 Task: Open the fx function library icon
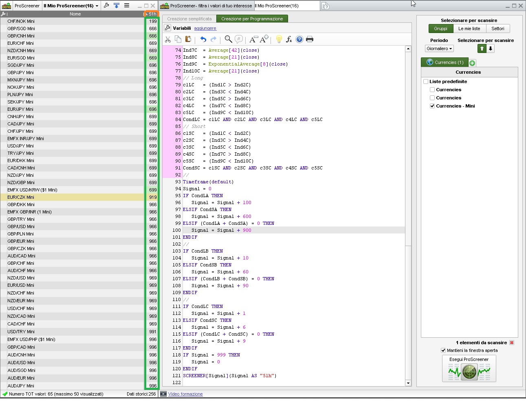[x=289, y=39]
